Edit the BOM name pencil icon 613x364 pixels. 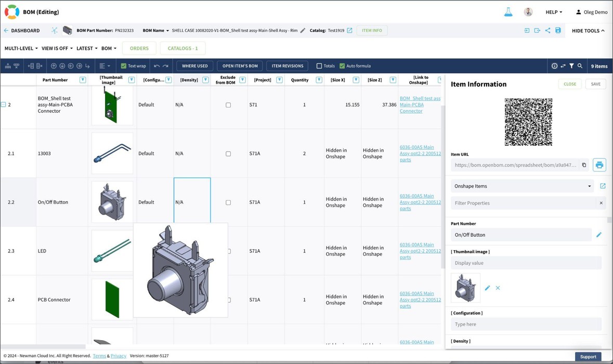tap(303, 31)
